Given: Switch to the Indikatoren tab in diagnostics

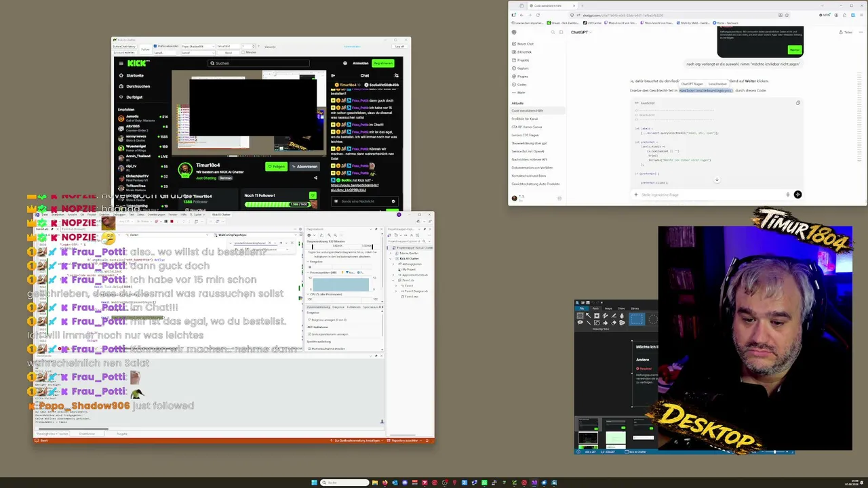Looking at the screenshot, I should point(354,307).
